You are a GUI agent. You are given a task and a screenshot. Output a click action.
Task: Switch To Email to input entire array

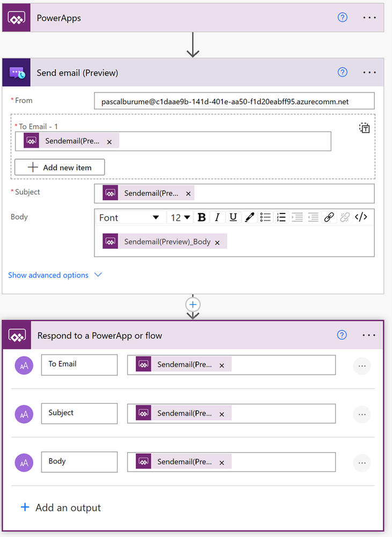(x=364, y=128)
